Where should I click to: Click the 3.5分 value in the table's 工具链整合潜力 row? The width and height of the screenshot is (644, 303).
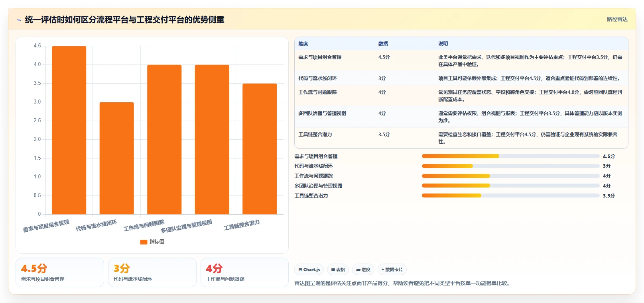[x=384, y=135]
